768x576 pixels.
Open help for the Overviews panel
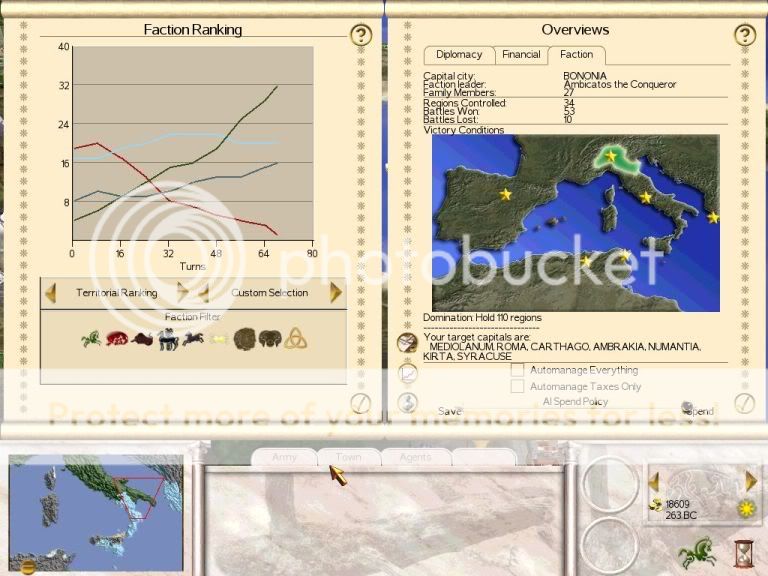(744, 36)
